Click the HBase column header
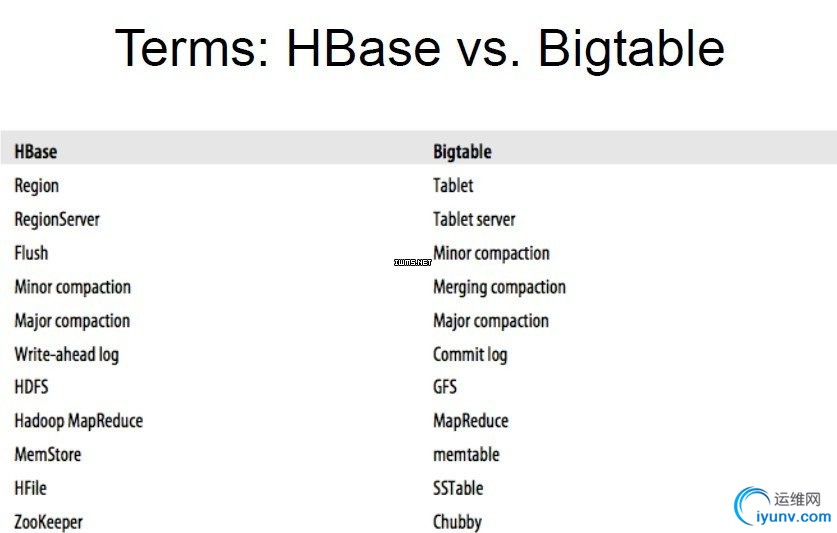 point(36,152)
